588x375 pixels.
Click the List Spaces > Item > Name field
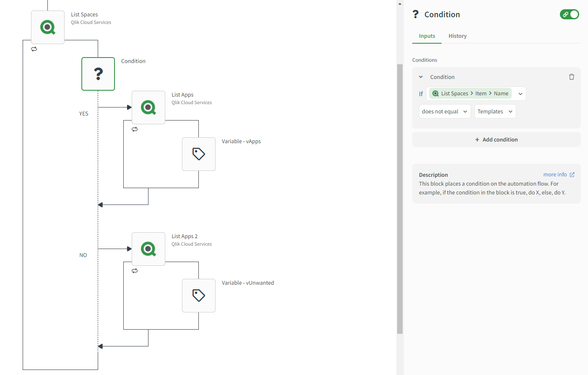click(470, 94)
